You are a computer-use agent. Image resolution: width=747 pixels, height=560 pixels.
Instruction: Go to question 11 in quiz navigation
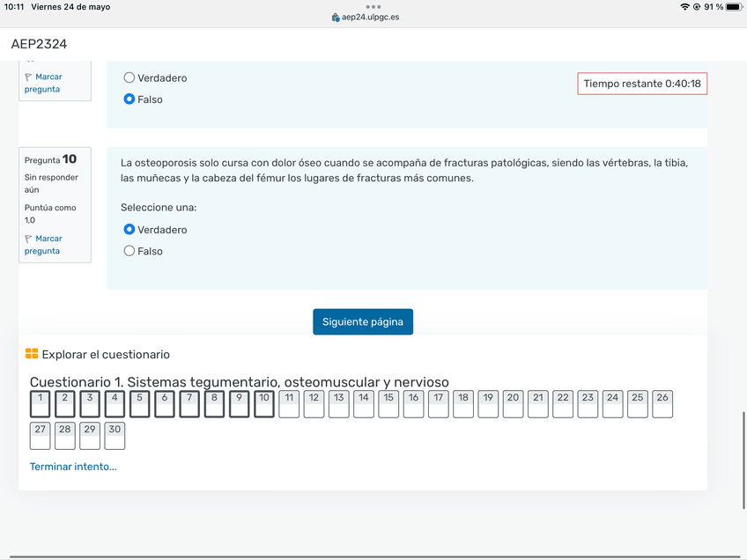click(289, 404)
